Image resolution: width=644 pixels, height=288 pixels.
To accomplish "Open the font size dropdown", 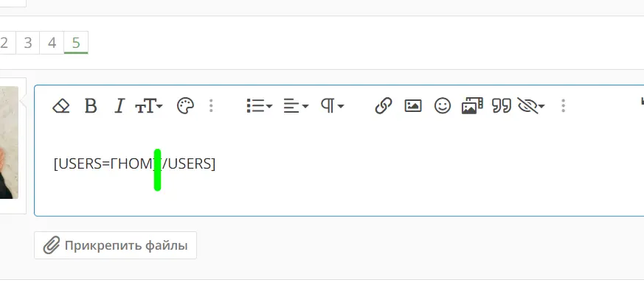I will (x=149, y=106).
